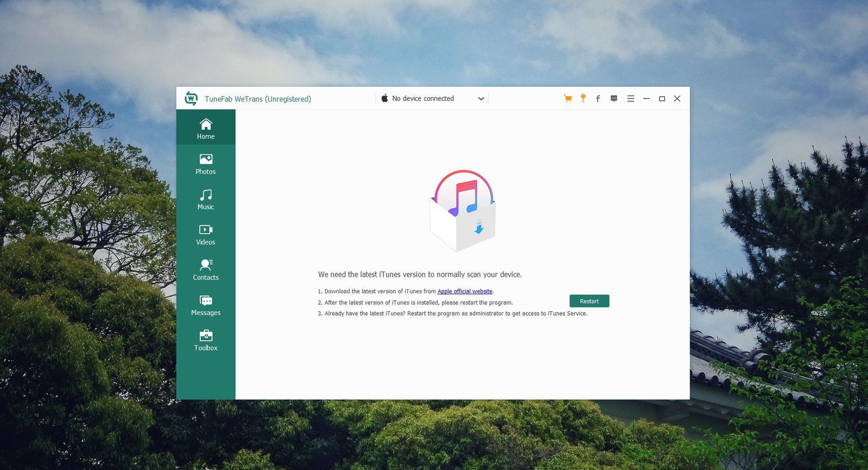
Task: Click the Restart button
Action: pyautogui.click(x=589, y=301)
